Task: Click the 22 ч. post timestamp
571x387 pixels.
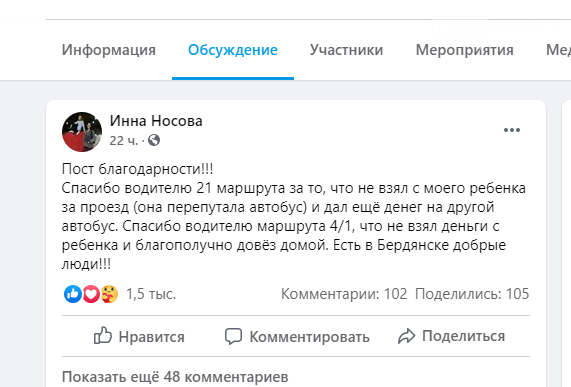Action: [x=124, y=141]
